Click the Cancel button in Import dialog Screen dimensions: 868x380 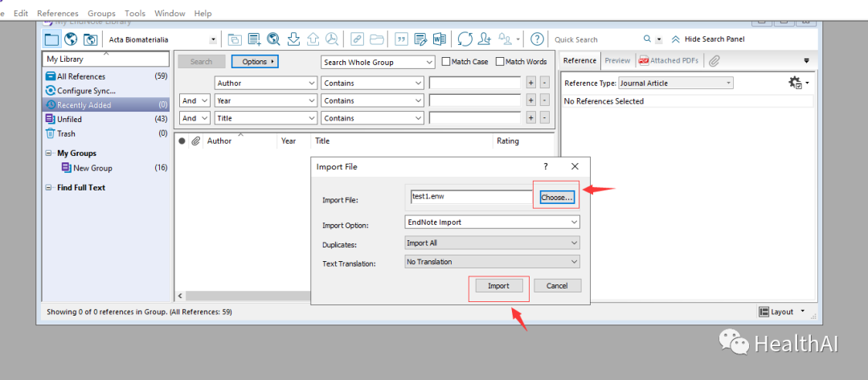(557, 286)
